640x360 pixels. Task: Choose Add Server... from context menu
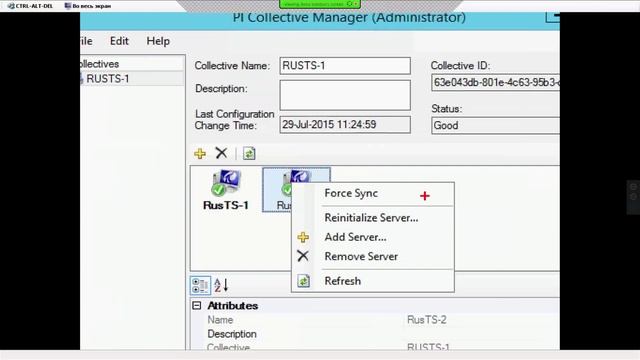pos(355,237)
